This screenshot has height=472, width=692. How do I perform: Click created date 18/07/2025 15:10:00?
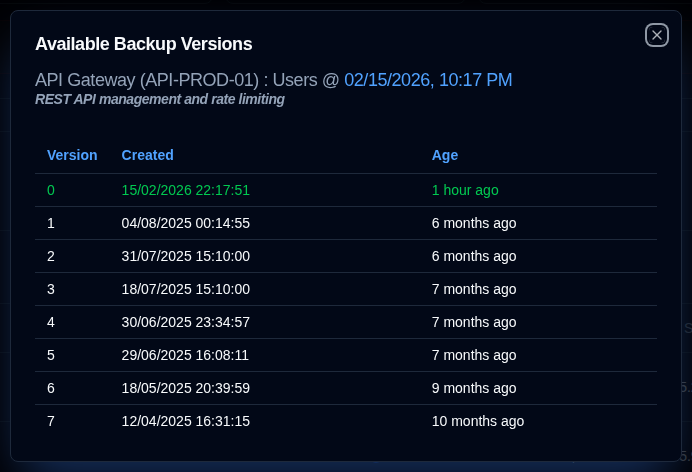(x=185, y=289)
